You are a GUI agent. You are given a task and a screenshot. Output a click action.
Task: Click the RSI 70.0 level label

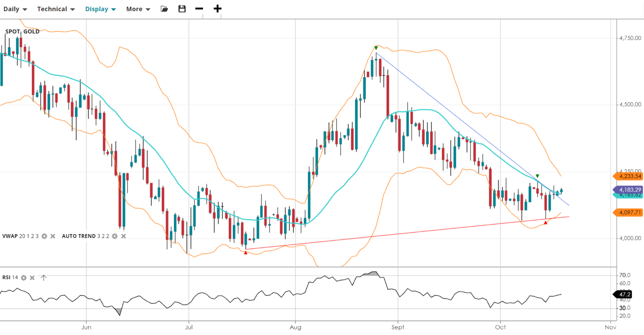(x=625, y=275)
